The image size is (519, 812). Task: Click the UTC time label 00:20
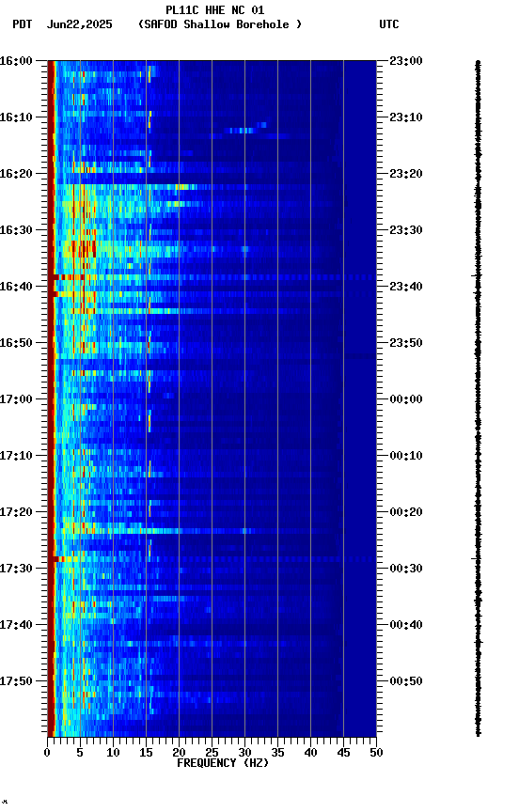click(x=406, y=512)
